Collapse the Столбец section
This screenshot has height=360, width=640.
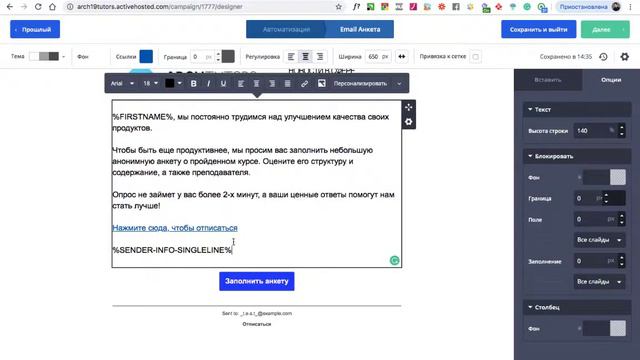577,307
